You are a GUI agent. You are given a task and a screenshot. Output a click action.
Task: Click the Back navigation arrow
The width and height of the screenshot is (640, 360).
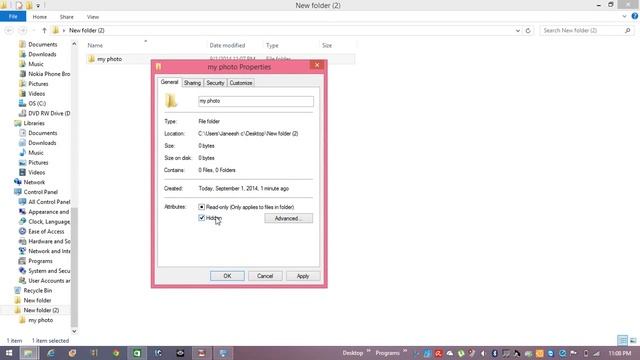pyautogui.click(x=9, y=31)
